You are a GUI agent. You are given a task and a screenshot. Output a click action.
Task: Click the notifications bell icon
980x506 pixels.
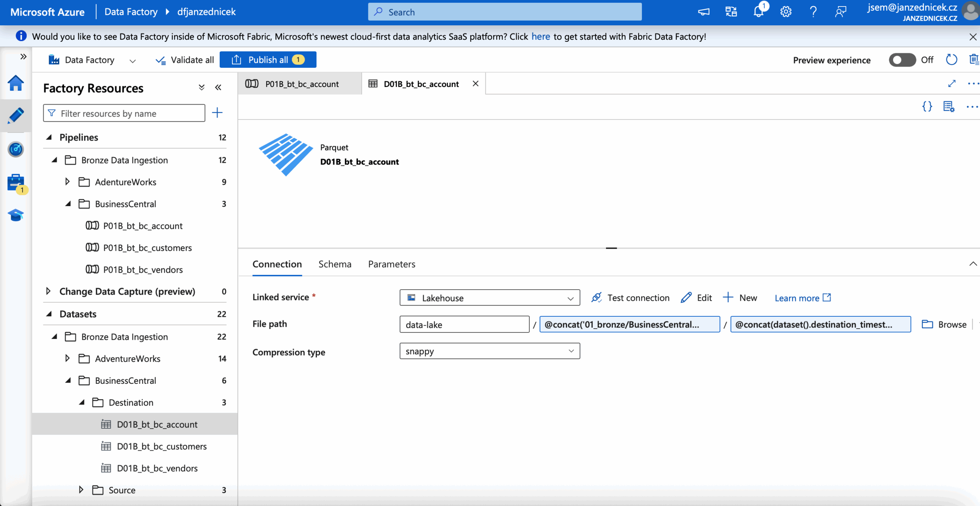pyautogui.click(x=758, y=12)
